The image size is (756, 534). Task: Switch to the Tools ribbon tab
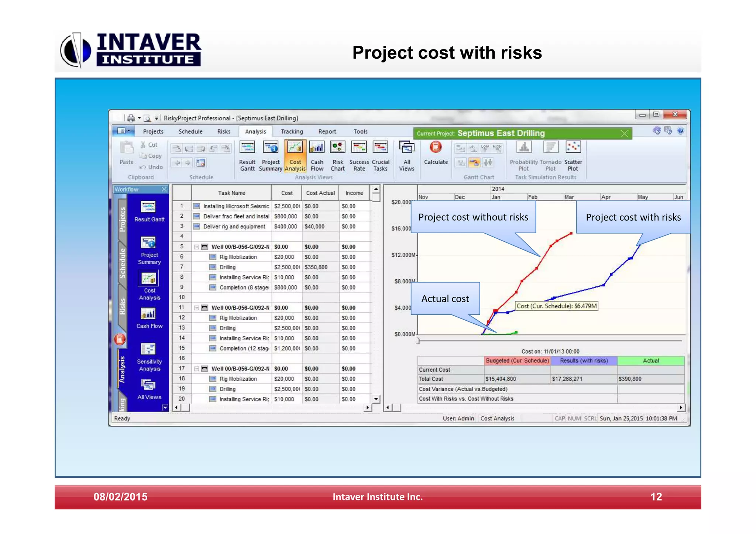coord(360,131)
